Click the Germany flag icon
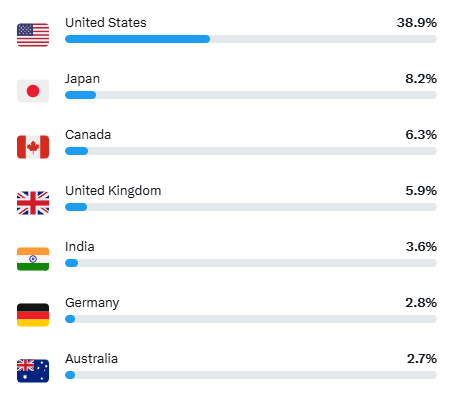 click(33, 315)
